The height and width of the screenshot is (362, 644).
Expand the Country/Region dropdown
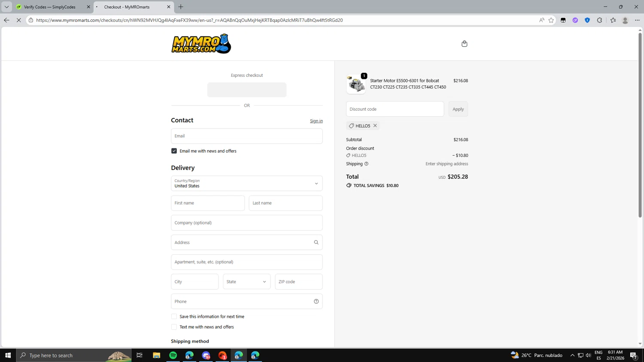247,184
